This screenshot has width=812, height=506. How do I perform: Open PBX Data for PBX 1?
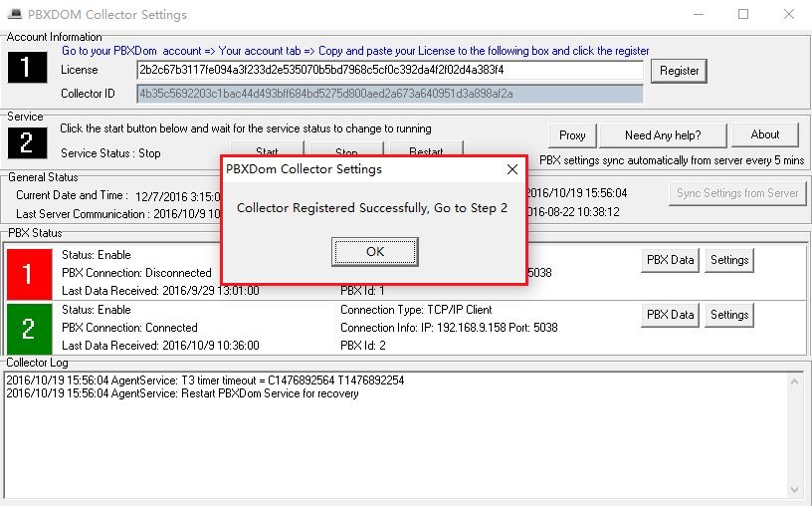click(670, 260)
